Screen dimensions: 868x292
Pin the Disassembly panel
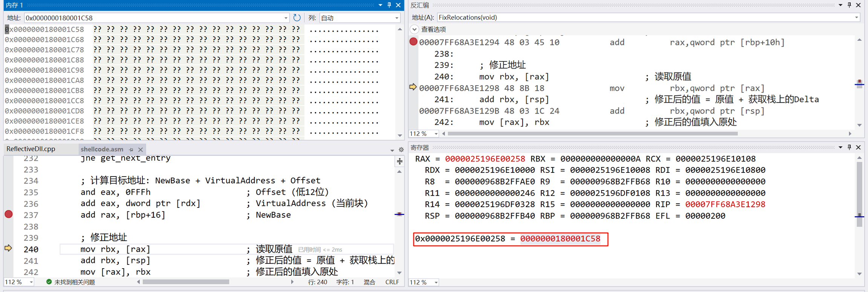[x=849, y=5]
